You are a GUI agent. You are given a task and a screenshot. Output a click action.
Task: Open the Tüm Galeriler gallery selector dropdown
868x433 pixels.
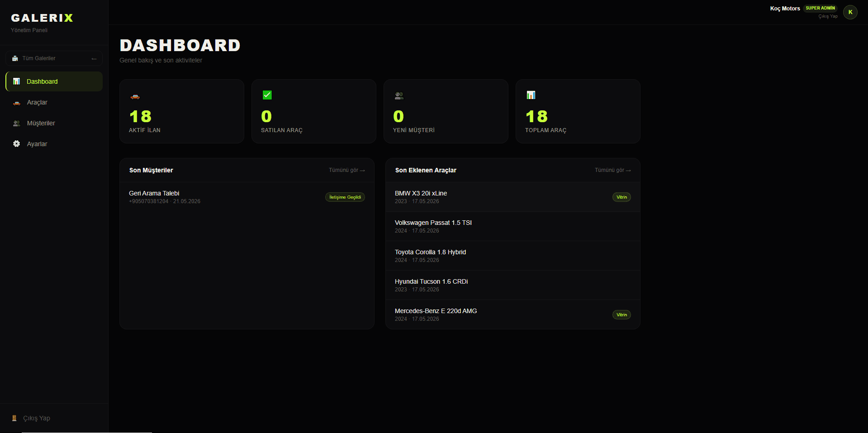[54, 58]
